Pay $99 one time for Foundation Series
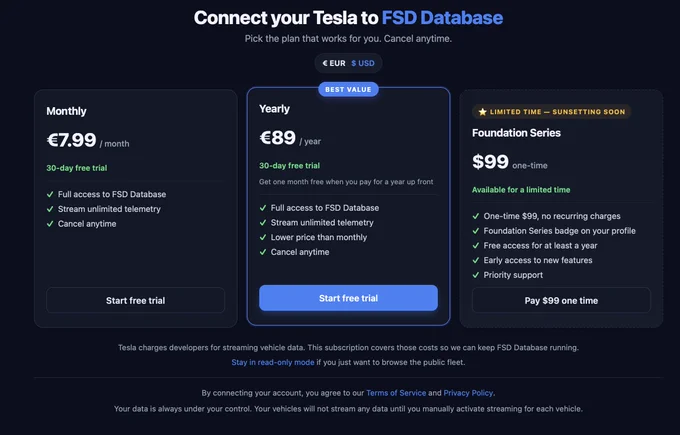 pyautogui.click(x=561, y=300)
